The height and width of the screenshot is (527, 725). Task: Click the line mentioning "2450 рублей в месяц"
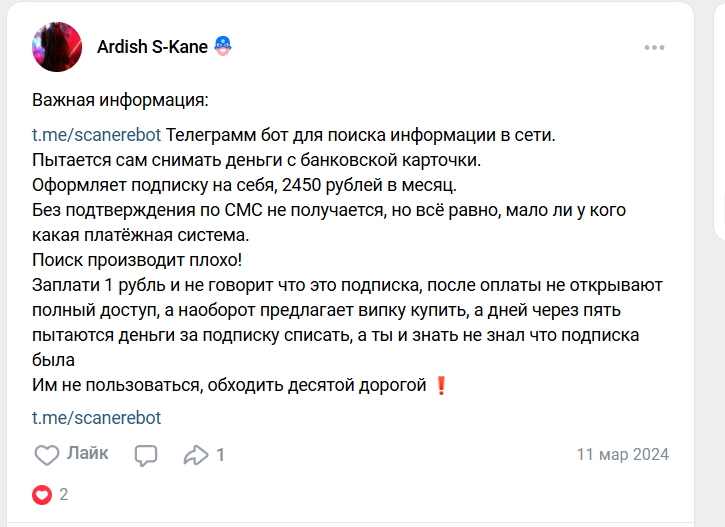pyautogui.click(x=245, y=185)
